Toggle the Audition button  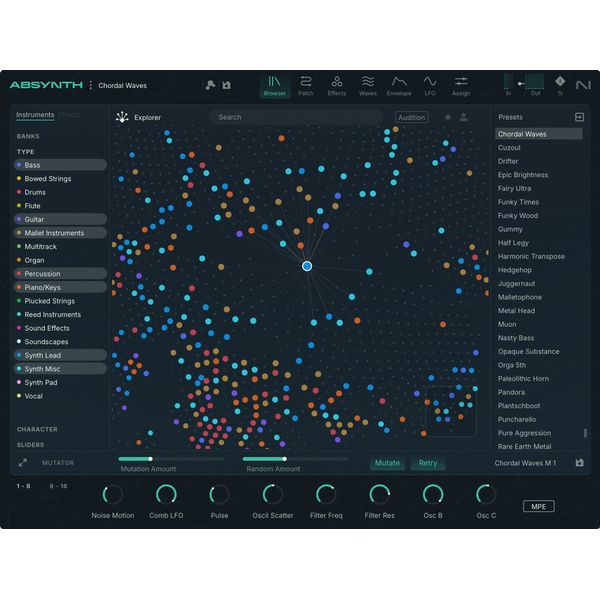pyautogui.click(x=411, y=117)
